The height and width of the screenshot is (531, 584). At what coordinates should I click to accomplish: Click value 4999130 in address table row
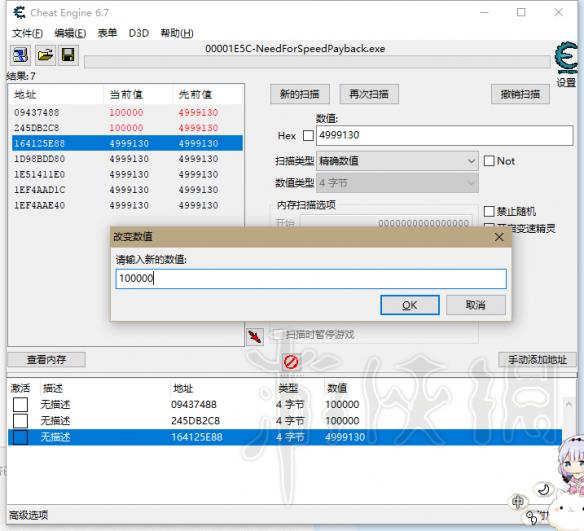[x=345, y=437]
